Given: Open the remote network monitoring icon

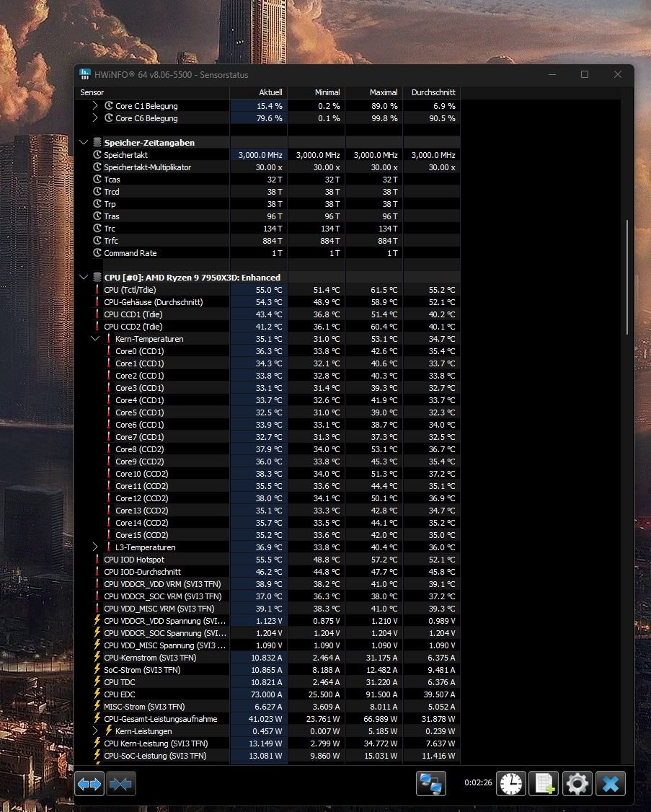Looking at the screenshot, I should point(431,784).
